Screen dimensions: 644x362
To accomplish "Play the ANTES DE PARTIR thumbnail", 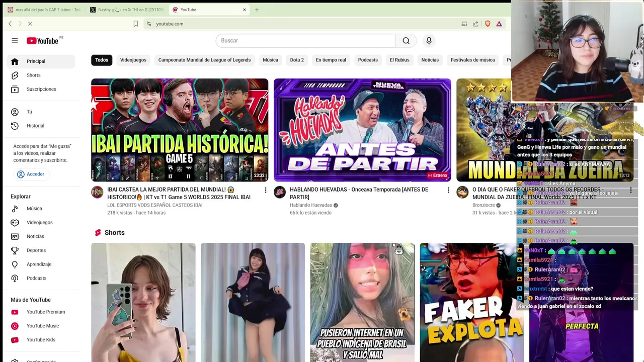I will [x=362, y=130].
